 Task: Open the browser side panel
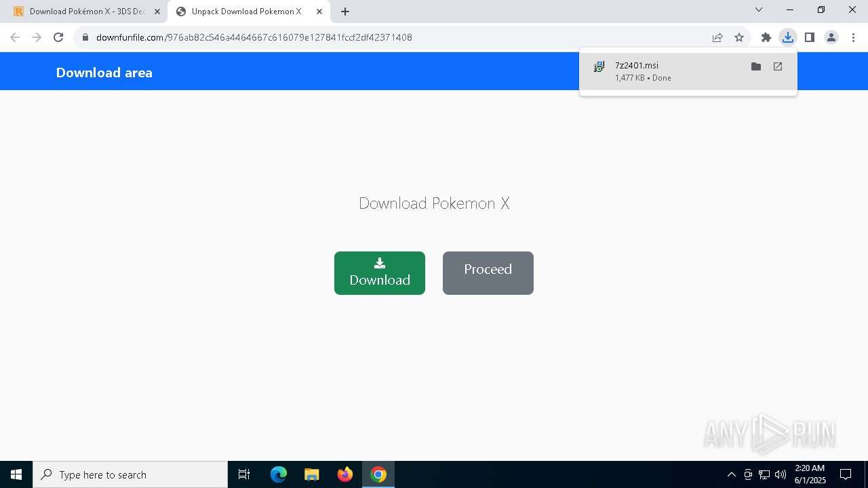click(x=809, y=37)
